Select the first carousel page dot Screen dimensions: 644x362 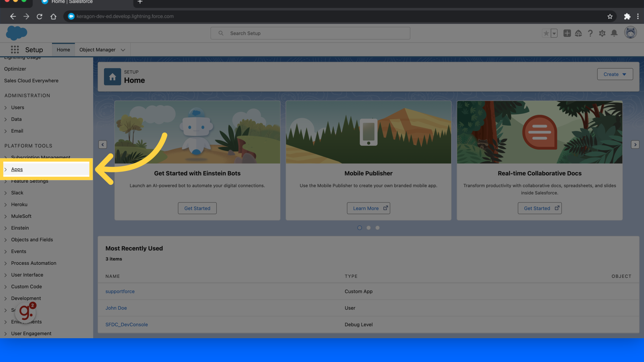[x=360, y=228]
